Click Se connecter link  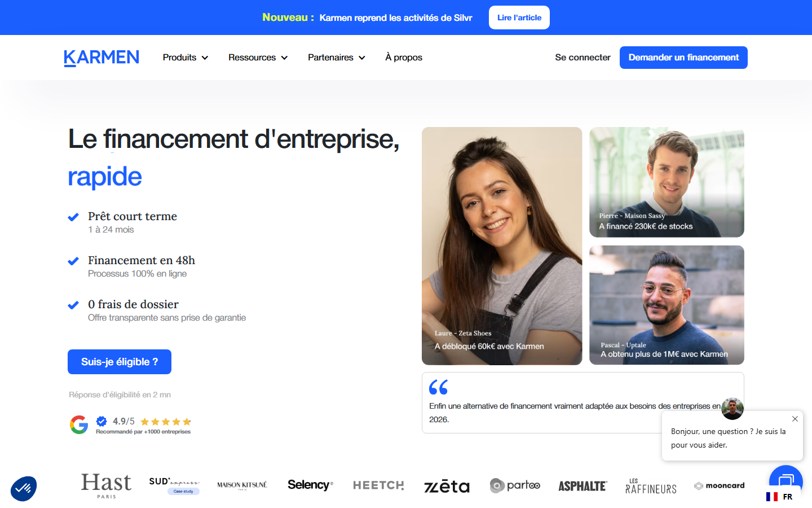[582, 58]
